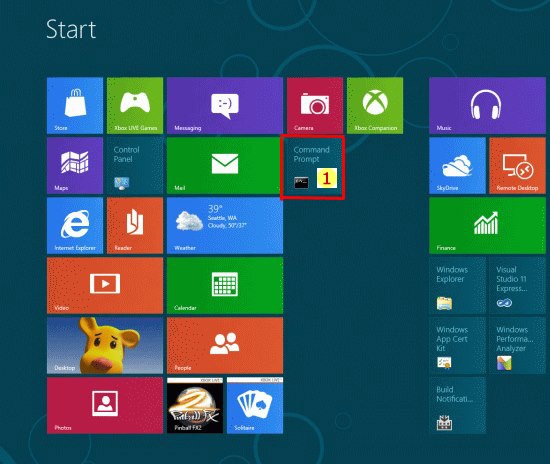Open the Maps tile

point(75,166)
